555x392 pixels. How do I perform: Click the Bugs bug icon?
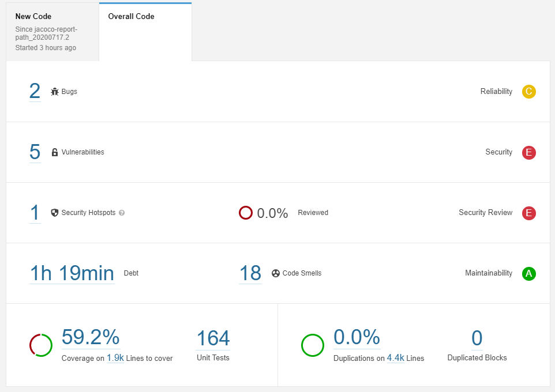(54, 92)
